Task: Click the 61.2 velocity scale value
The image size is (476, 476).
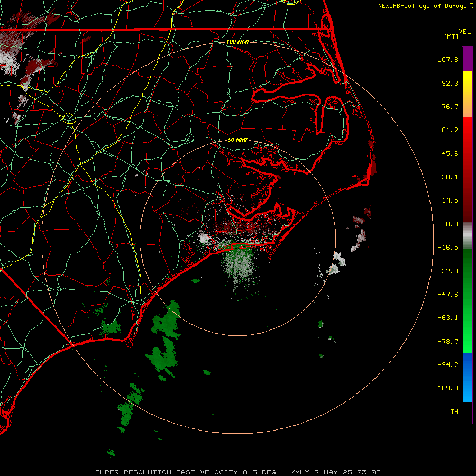Action: pos(450,130)
